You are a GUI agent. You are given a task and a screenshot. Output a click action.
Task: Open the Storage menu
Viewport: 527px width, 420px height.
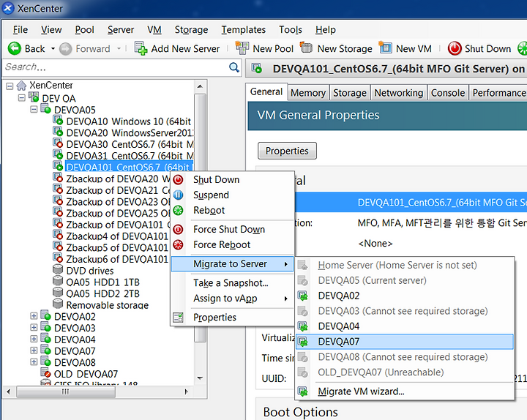pos(191,30)
